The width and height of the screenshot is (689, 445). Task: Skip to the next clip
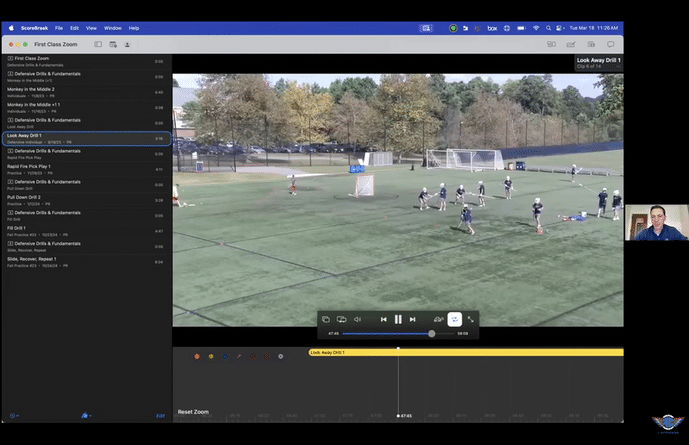click(412, 319)
